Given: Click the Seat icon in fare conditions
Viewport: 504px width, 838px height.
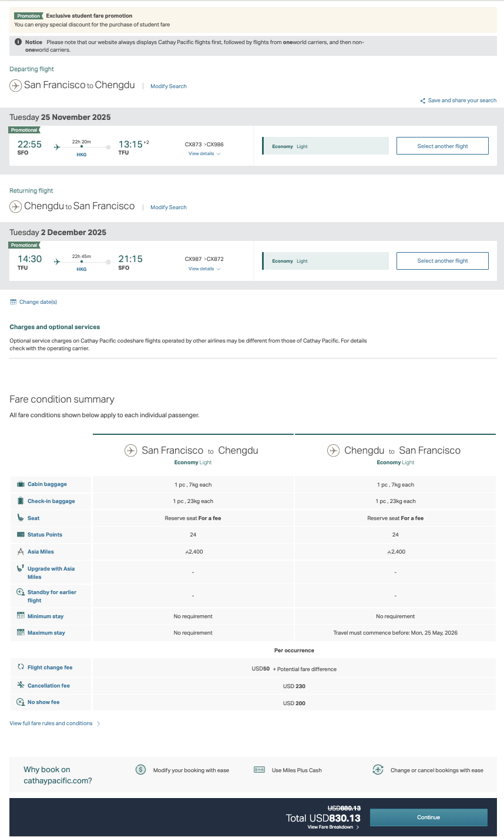Looking at the screenshot, I should (21, 518).
